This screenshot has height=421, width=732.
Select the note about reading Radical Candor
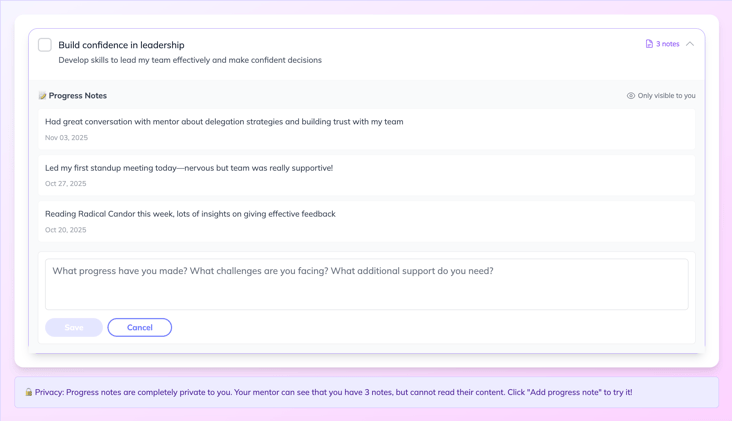[x=366, y=221]
